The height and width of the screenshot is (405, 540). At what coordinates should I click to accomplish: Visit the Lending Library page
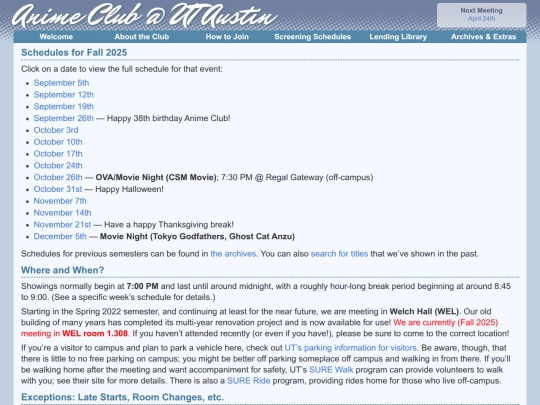point(398,37)
